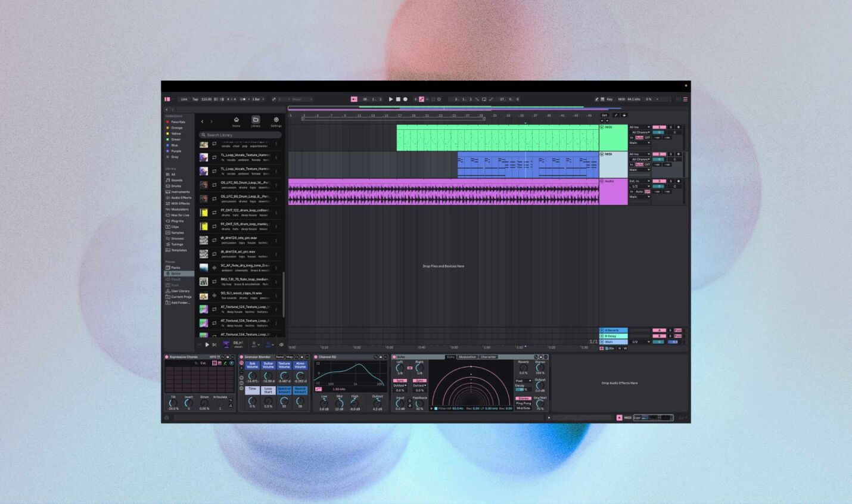Open the 1 Bar quantization dropdown

(x=257, y=99)
